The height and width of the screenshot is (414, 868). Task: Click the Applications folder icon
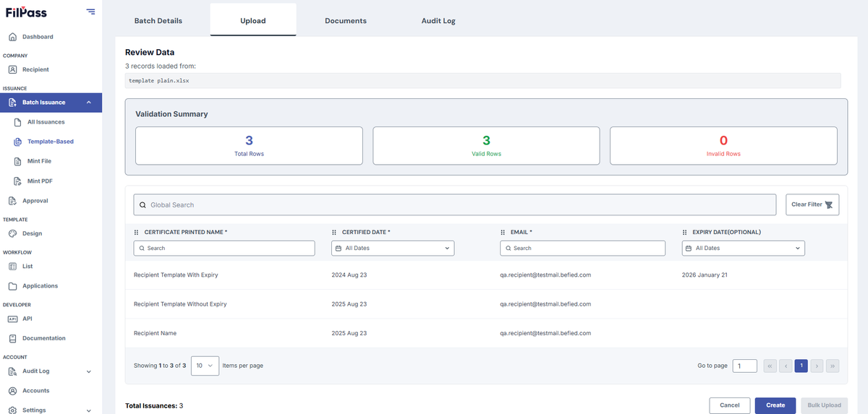12,286
